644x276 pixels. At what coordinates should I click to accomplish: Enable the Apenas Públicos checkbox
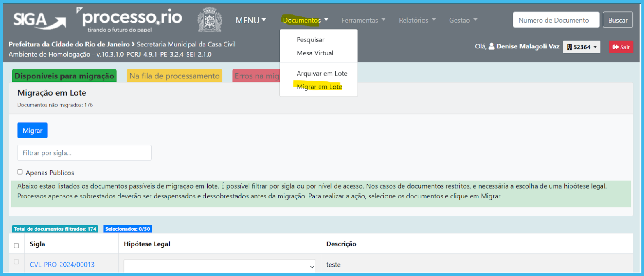click(20, 172)
